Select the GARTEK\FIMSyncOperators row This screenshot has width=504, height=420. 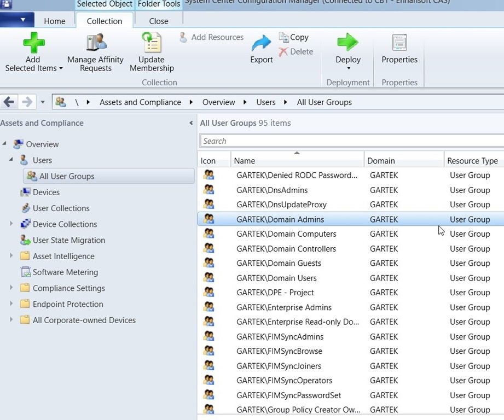351,380
